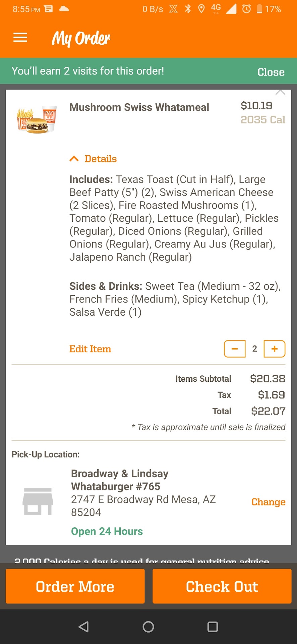Tap the Bluetooth status icon
Screen dimensions: 297x644
point(188,9)
